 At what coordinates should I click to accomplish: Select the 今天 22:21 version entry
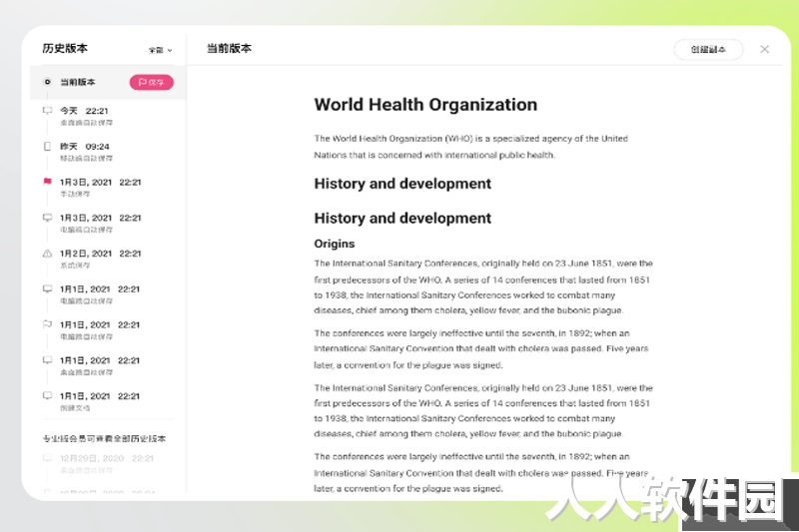click(108, 116)
